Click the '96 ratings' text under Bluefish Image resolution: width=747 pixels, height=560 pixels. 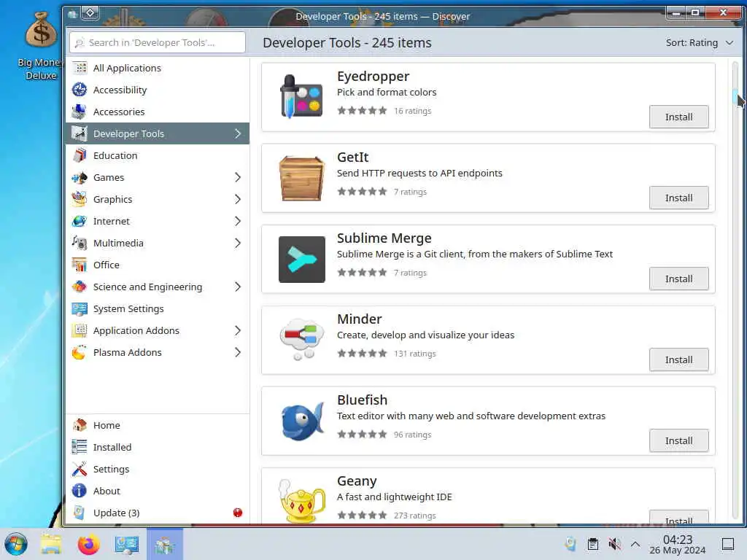[x=412, y=435]
